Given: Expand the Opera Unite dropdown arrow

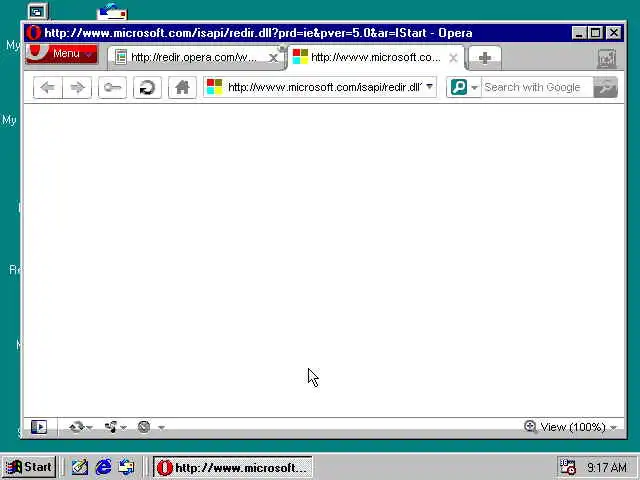Looking at the screenshot, I should (123, 427).
